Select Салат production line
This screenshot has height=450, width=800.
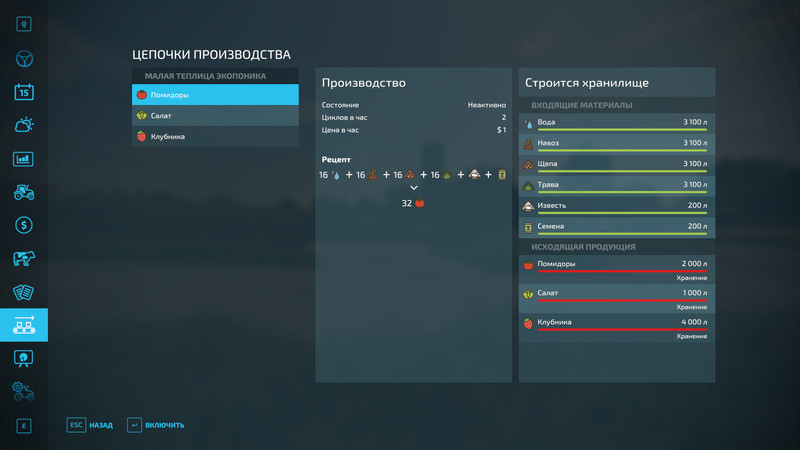click(215, 116)
